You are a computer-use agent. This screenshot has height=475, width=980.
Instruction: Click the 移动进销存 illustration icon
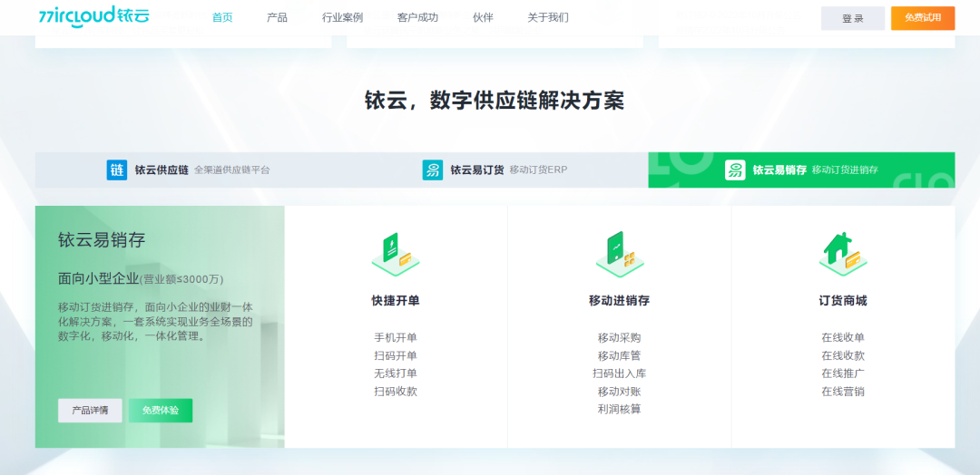[x=620, y=254]
